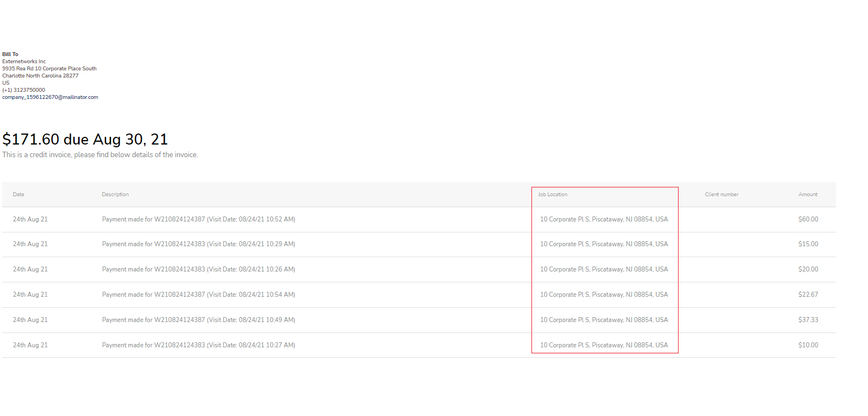Select the payment description with visit time 10:54 AM
This screenshot has width=868, height=416.
coord(199,295)
